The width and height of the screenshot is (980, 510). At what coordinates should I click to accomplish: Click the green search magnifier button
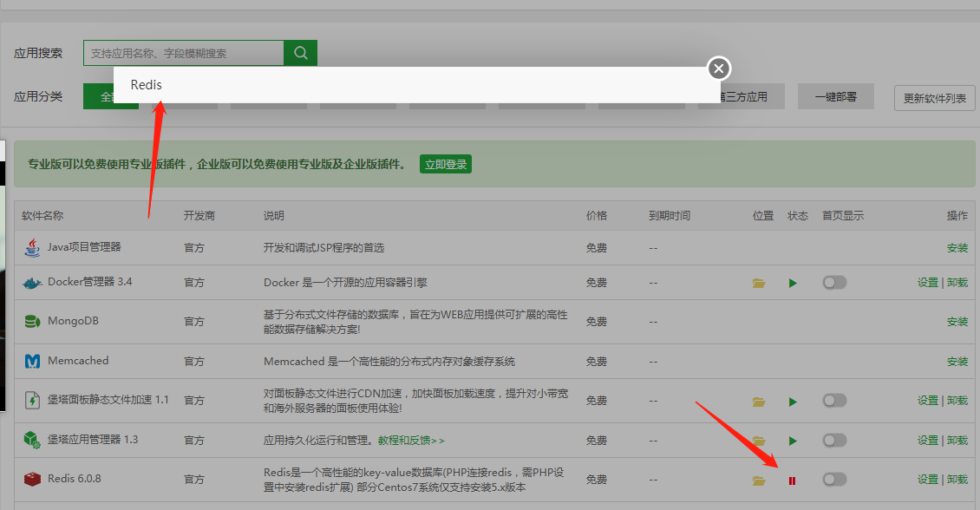(300, 53)
